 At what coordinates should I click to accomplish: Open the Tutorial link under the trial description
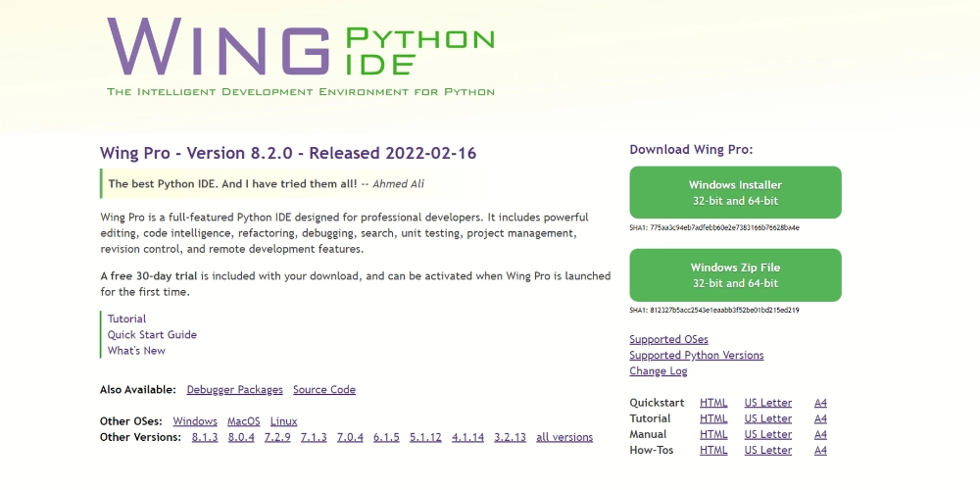point(126,318)
